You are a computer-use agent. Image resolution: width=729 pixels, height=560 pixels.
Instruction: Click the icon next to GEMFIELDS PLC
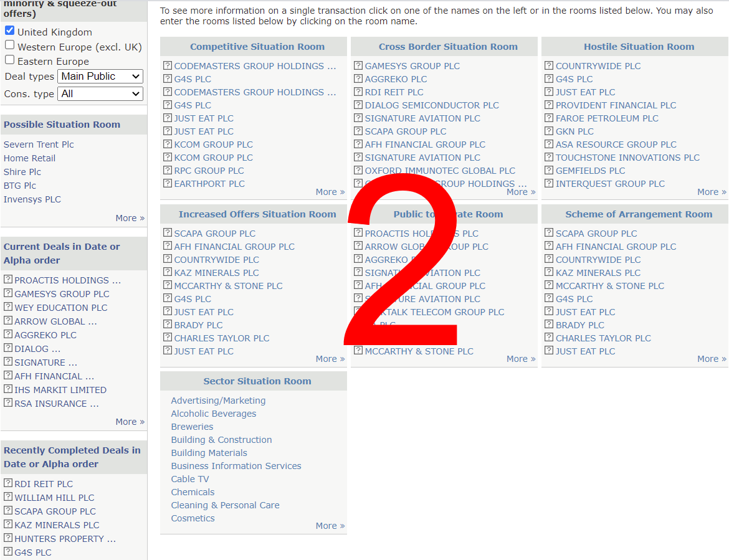pos(549,170)
